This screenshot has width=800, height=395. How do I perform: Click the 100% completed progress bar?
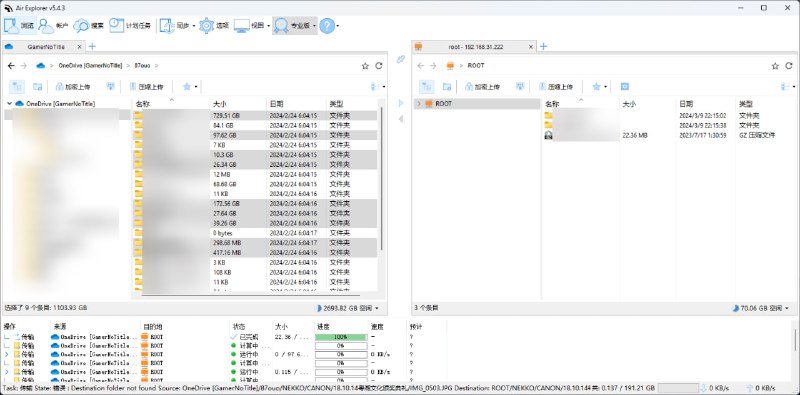click(x=341, y=337)
